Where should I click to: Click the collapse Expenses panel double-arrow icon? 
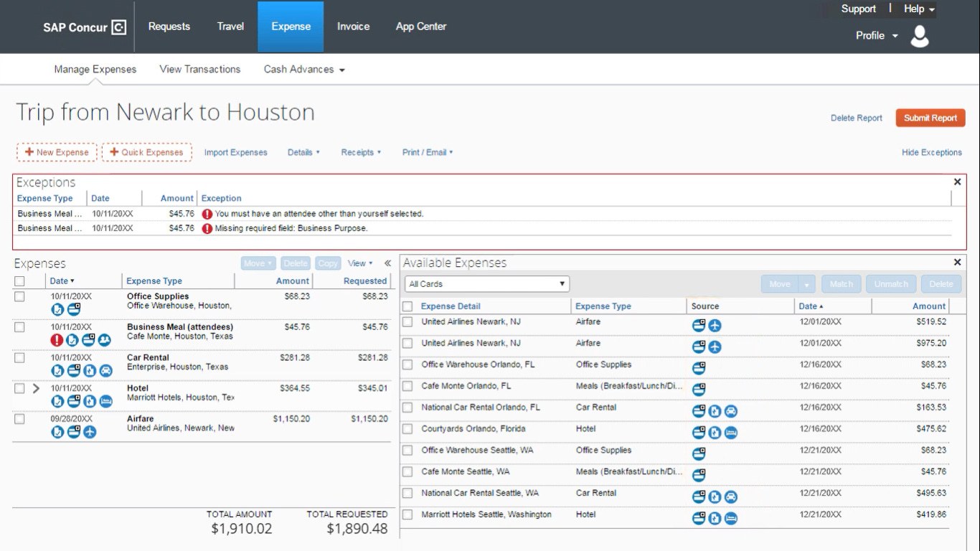point(388,263)
